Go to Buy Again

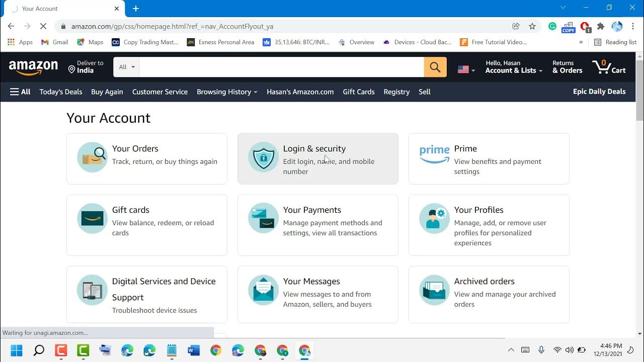pos(107,92)
